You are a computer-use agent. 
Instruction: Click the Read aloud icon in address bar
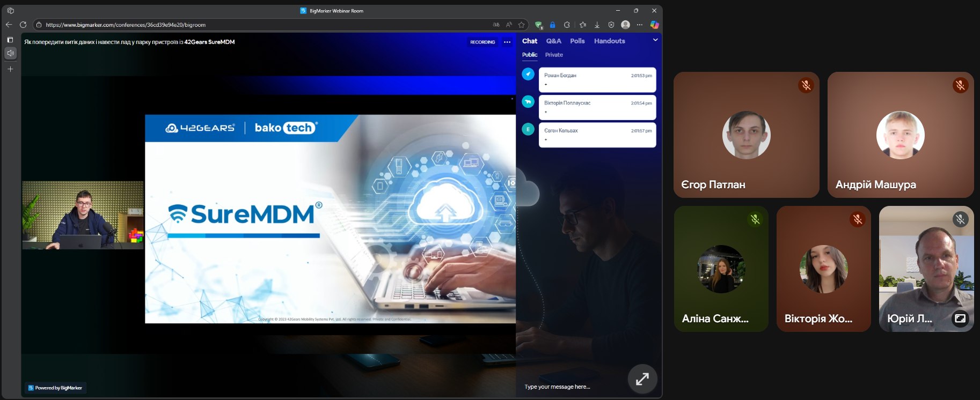(509, 25)
